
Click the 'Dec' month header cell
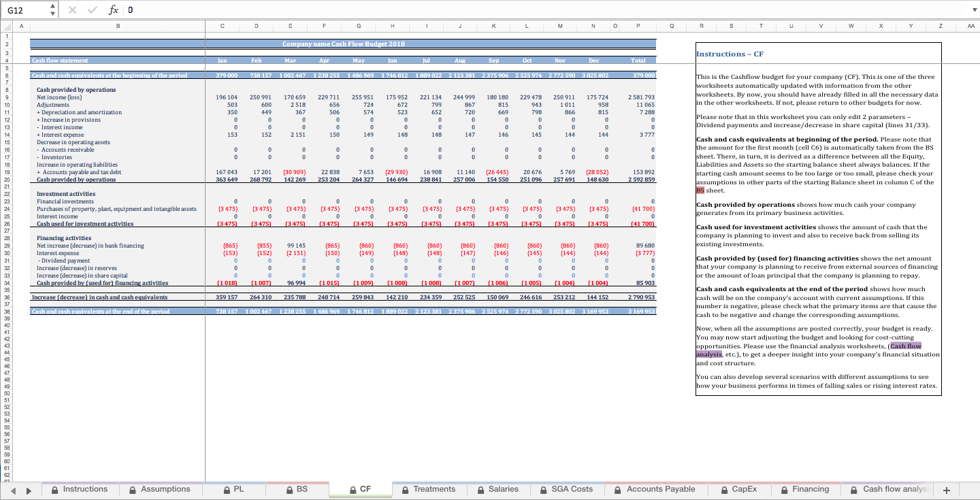coord(594,61)
